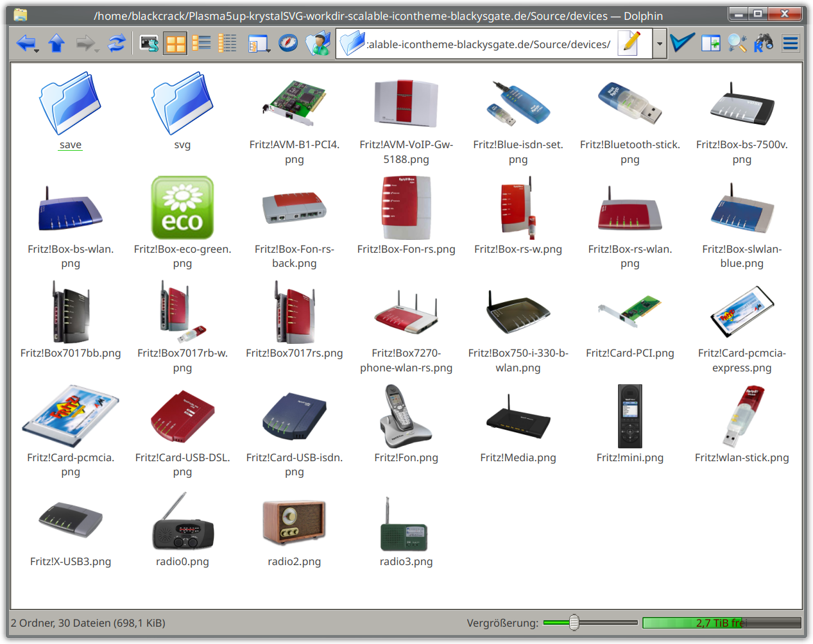Click the Vergrößerung label
Image resolution: width=813 pixels, height=644 pixels.
tap(502, 623)
